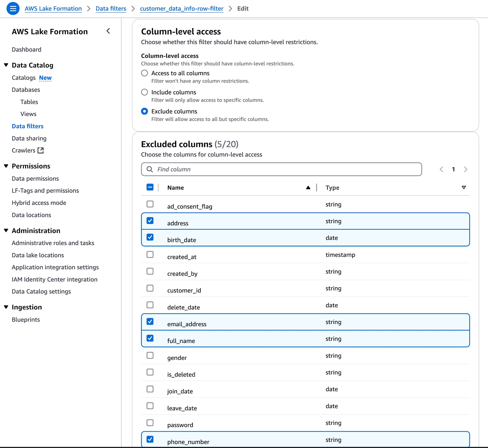Image resolution: width=488 pixels, height=448 pixels.
Task: Open Views in the sidebar
Action: point(28,114)
